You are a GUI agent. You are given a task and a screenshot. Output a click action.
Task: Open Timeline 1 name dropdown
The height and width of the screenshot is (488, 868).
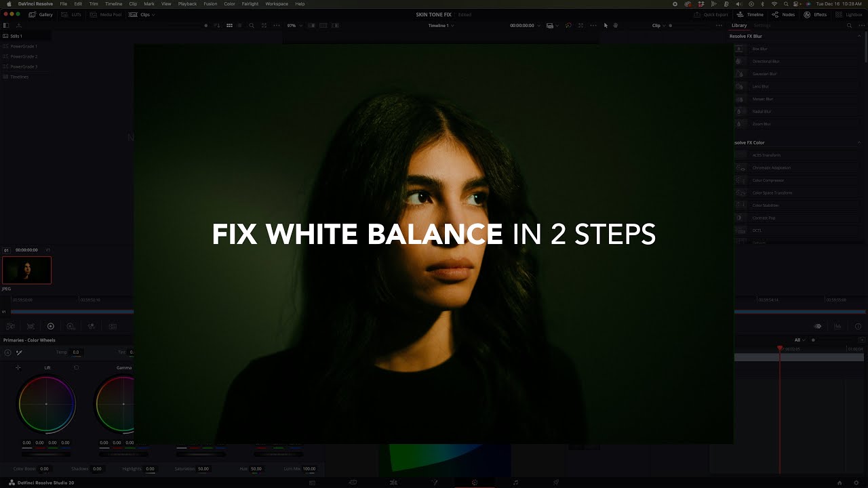click(441, 25)
